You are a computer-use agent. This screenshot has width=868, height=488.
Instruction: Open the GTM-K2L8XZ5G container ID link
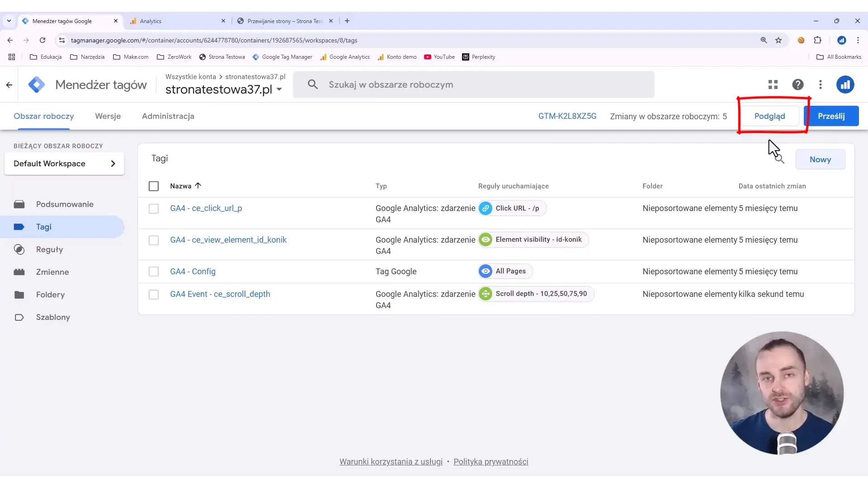[x=567, y=116]
